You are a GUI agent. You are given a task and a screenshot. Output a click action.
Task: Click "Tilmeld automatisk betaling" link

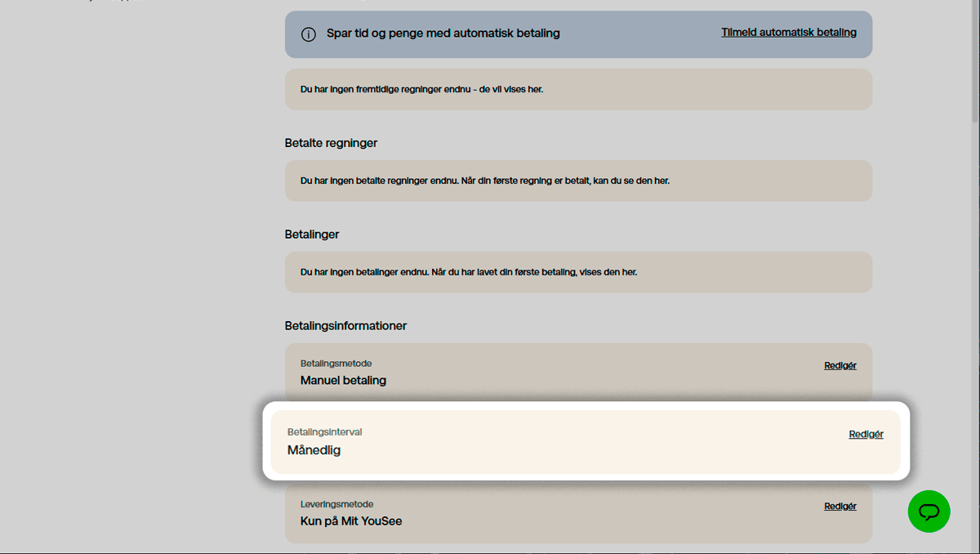click(x=788, y=33)
